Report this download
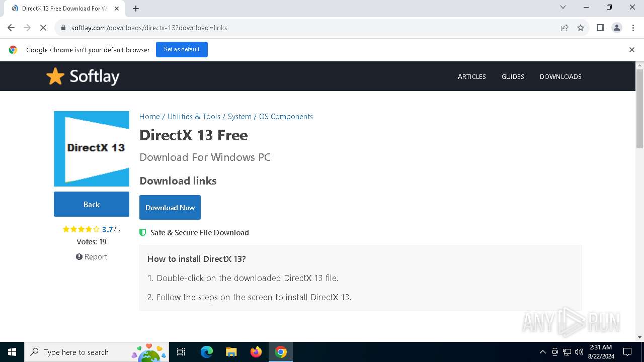Screen dimensions: 644x362 click(92, 256)
